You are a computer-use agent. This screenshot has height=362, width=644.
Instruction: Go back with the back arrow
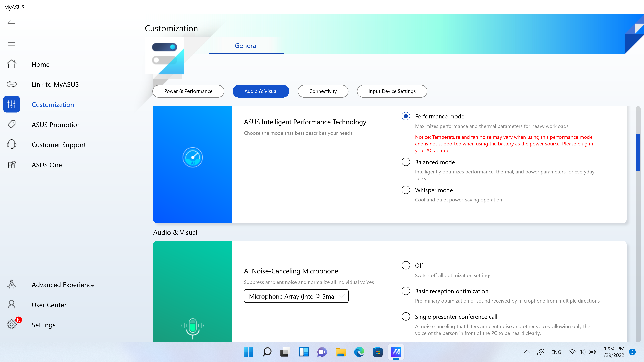click(x=11, y=23)
